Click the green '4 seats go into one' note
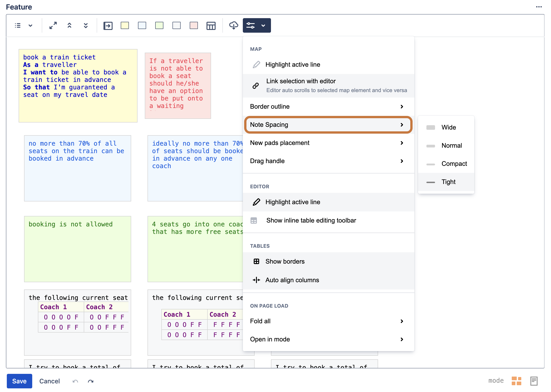Screen dimensions: 551x392 (x=195, y=249)
